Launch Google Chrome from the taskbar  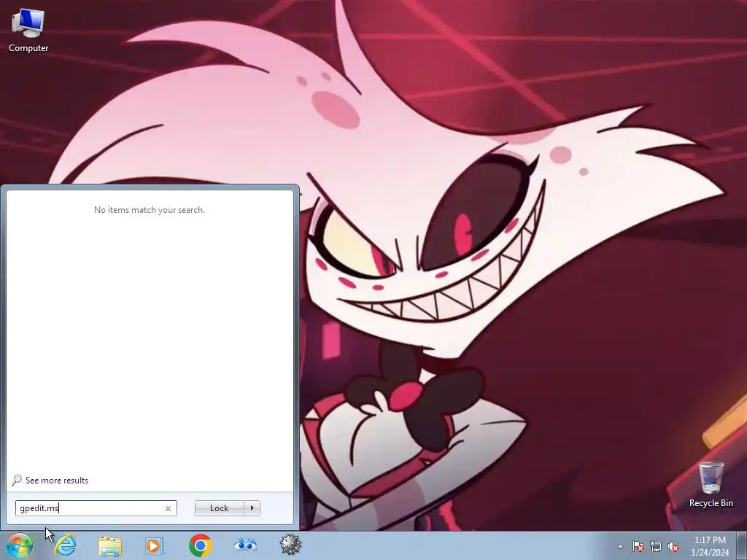(200, 545)
